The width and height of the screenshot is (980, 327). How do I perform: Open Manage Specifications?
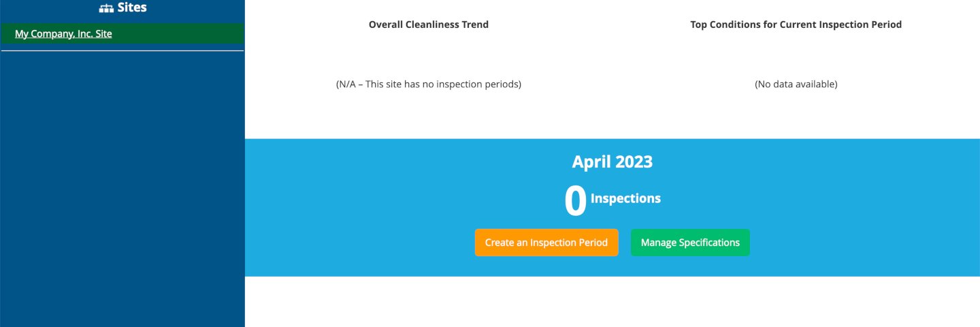(690, 243)
